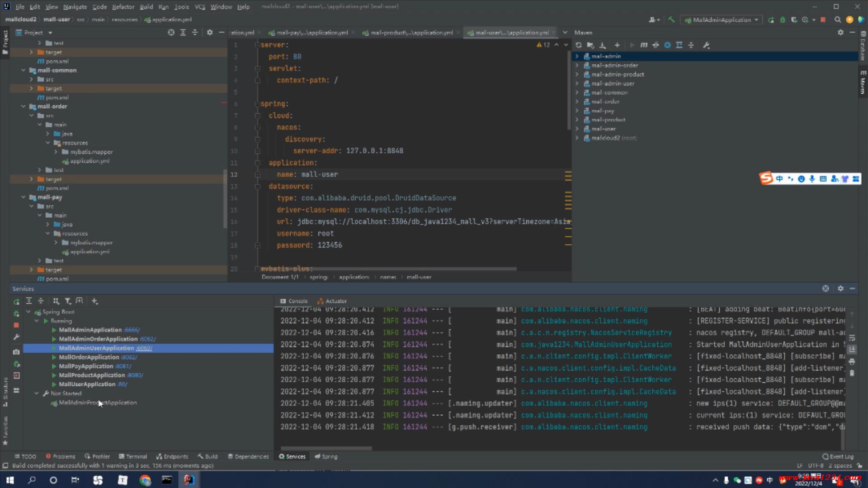
Task: Open the MallAdminApplication run configuration dropdown
Action: (722, 20)
